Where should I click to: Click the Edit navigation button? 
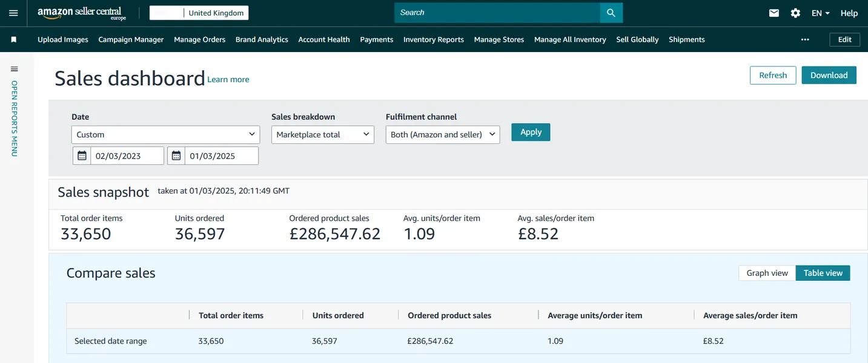pyautogui.click(x=845, y=39)
